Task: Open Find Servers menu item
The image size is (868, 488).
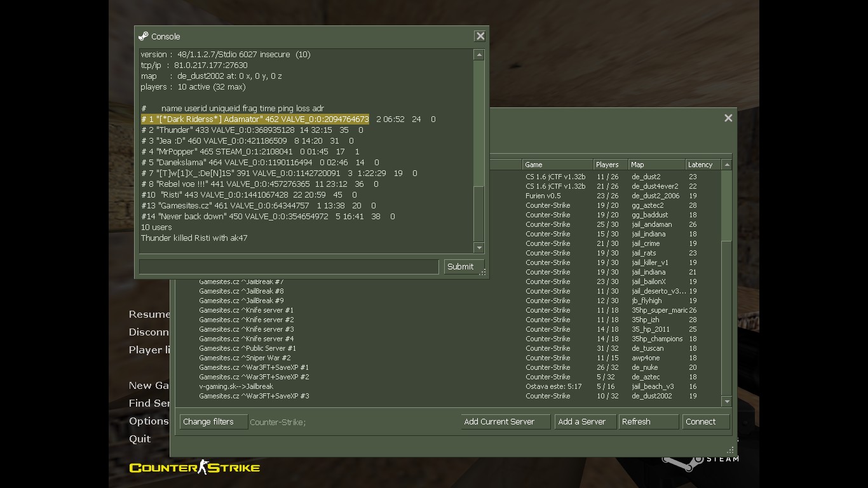Action: point(149,403)
